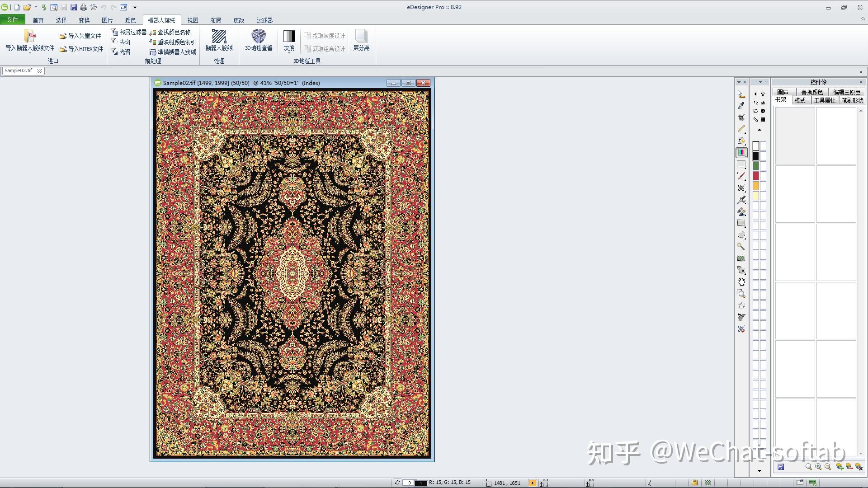Pick the red color swatch in palette
The width and height of the screenshot is (868, 488).
pos(756,176)
